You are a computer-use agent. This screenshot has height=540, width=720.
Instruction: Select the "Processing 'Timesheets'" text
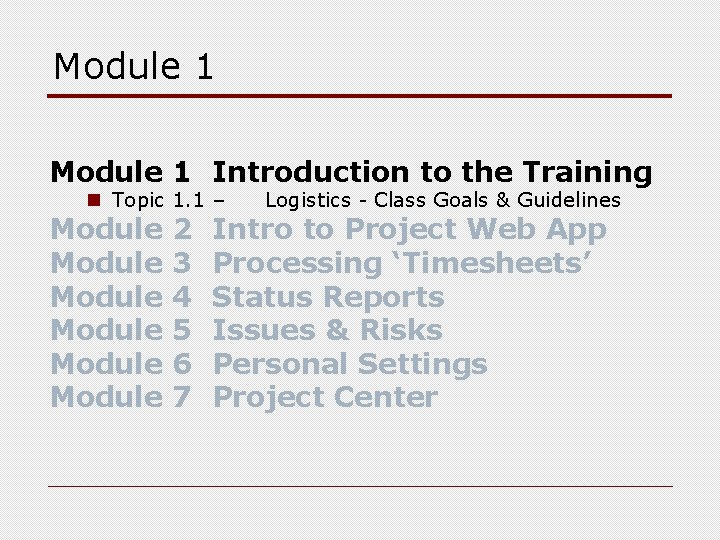[x=402, y=264]
